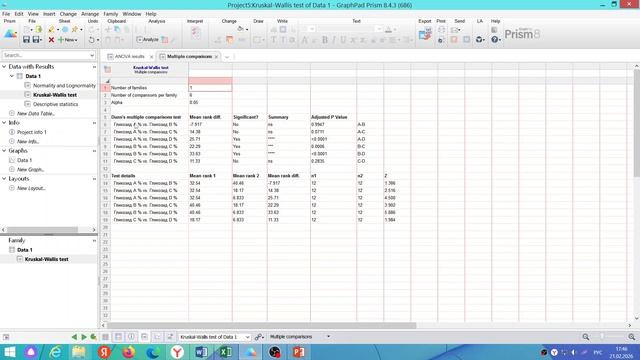Open the Edit menu
The height and width of the screenshot is (360, 640).
pos(19,14)
